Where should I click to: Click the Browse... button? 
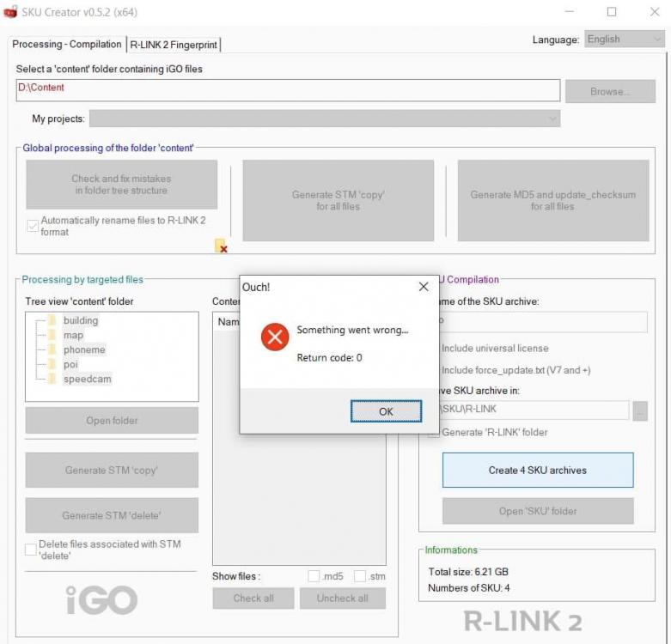pyautogui.click(x=610, y=91)
